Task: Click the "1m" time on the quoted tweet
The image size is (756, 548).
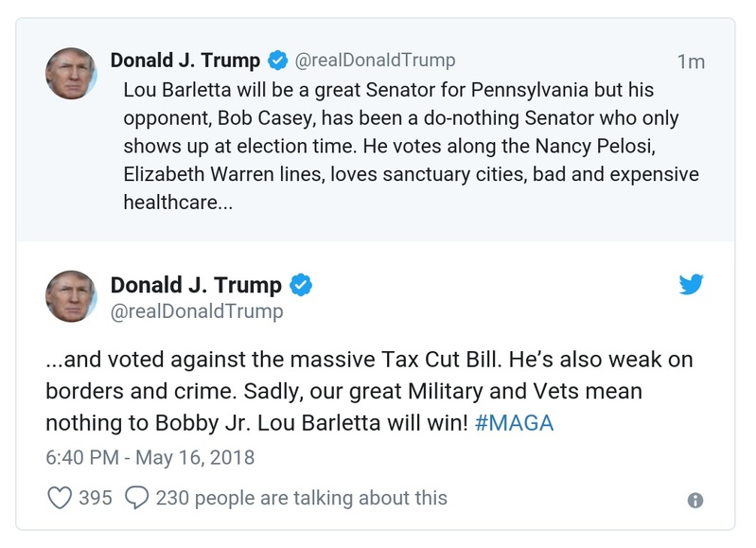Action: coord(691,62)
